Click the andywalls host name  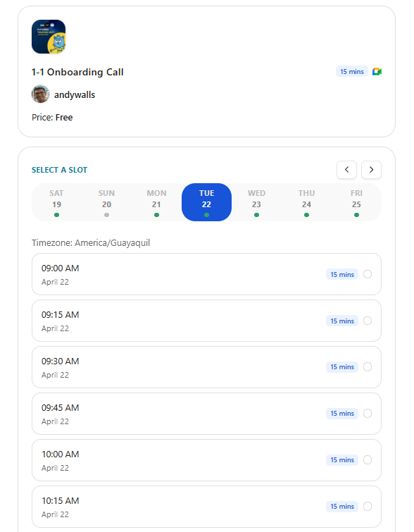75,94
